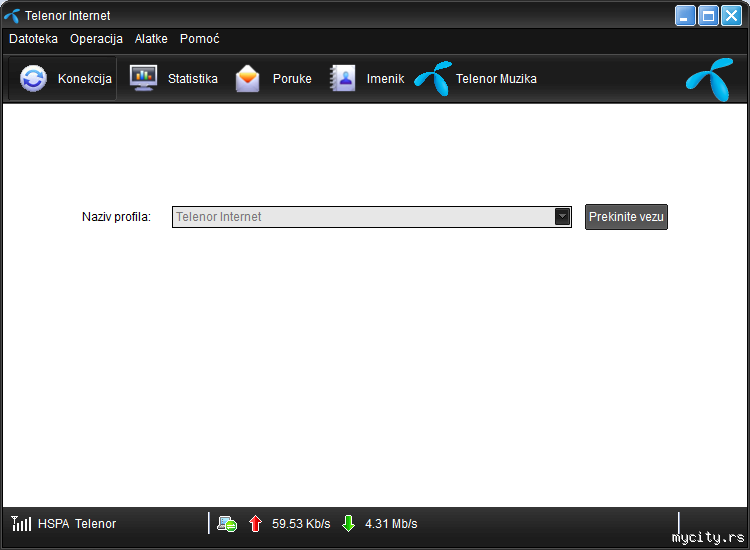Click the signal strength bars icon
Screen dimensions: 750x550
tap(21, 524)
